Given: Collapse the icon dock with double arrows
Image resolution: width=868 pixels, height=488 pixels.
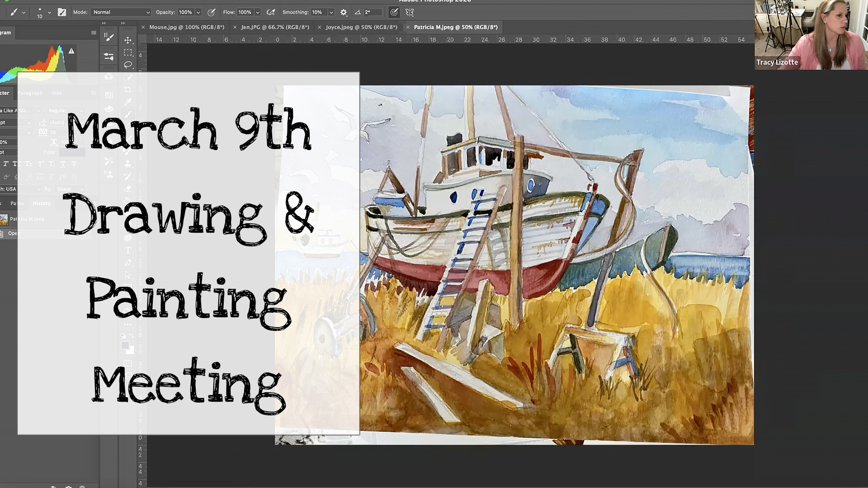Looking at the screenshot, I should (104, 23).
